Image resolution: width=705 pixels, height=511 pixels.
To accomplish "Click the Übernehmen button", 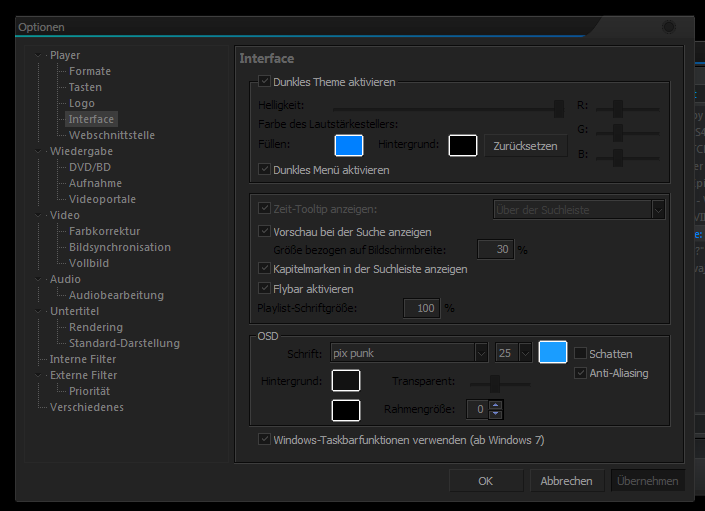I will coord(647,481).
